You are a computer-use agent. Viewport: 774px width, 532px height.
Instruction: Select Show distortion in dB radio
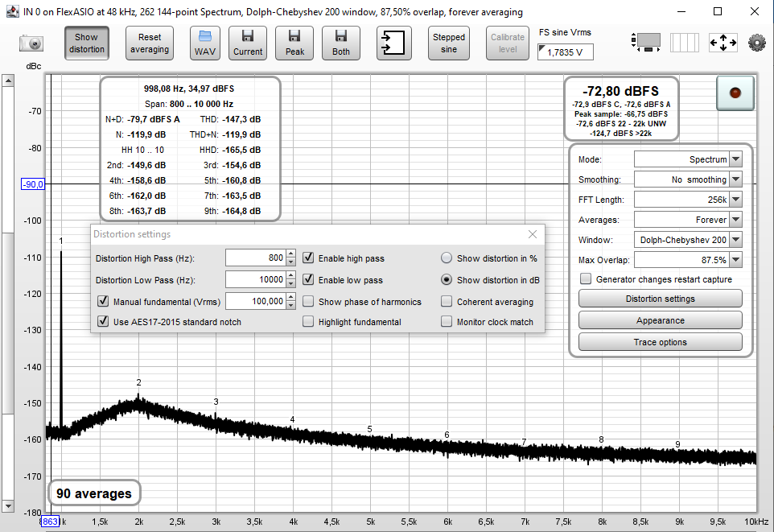447,279
